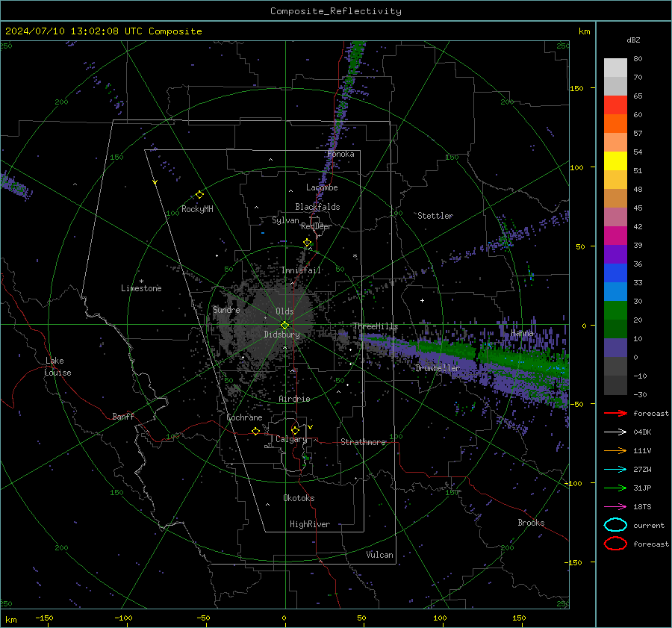The width and height of the screenshot is (672, 628).
Task: Select the white 04DK arrow legend icon
Action: click(x=615, y=432)
